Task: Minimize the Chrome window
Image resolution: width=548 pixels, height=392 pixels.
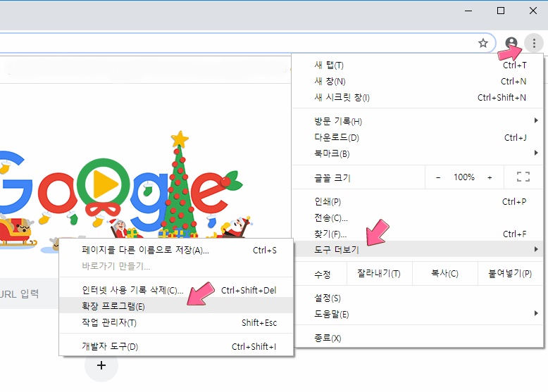Action: [468, 11]
